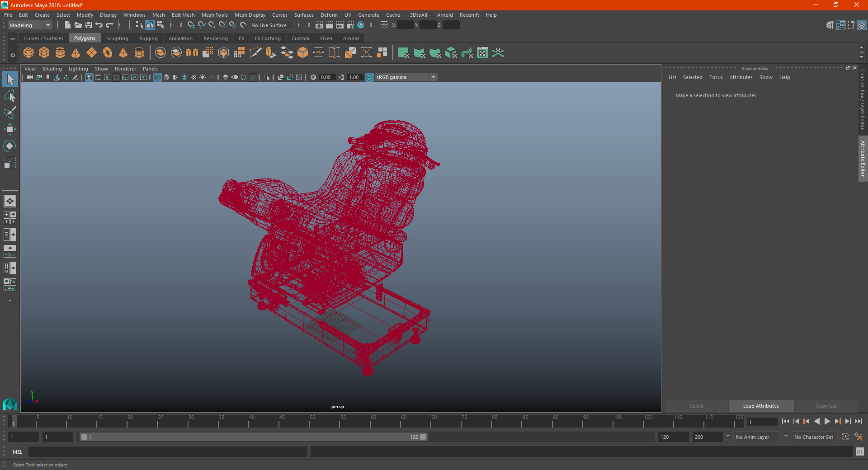Select the Move tool in the toolbox
This screenshot has height=470, width=868.
tap(10, 129)
